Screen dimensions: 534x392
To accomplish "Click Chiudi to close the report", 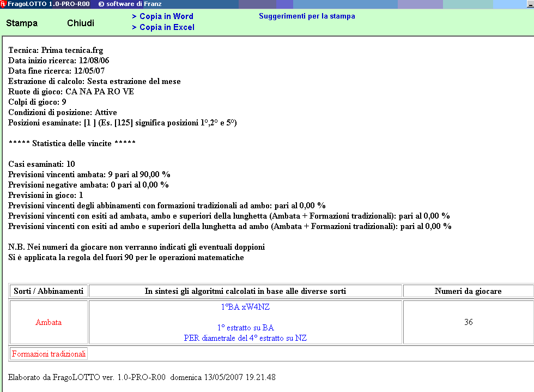I will tap(81, 23).
